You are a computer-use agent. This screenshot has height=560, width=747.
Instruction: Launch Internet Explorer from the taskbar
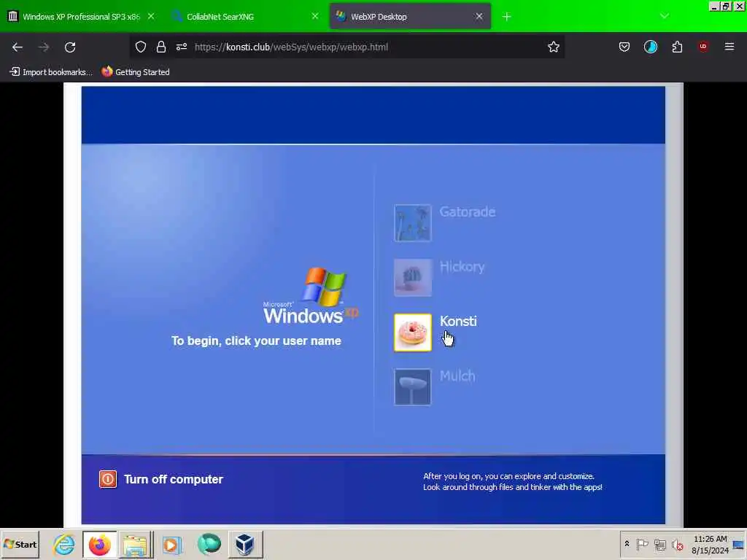[x=64, y=544]
